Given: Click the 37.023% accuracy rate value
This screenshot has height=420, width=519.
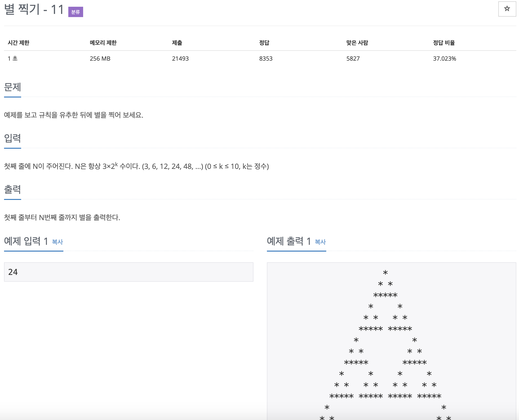Looking at the screenshot, I should (444, 59).
